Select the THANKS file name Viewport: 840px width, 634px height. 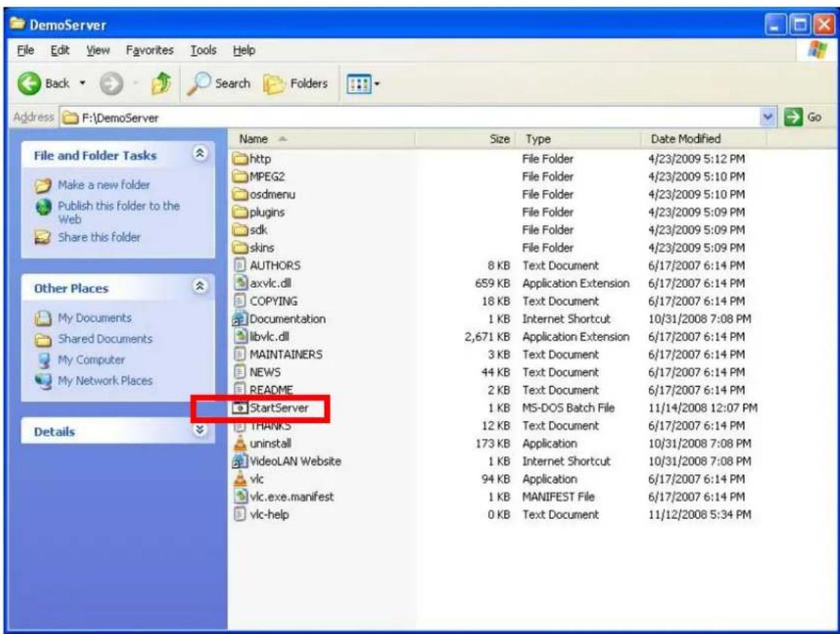pos(270,425)
